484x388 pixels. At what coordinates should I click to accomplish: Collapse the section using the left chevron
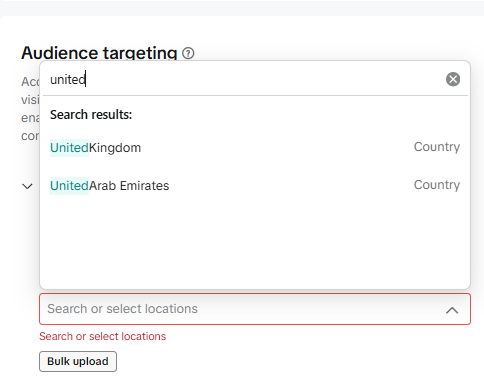tap(27, 186)
